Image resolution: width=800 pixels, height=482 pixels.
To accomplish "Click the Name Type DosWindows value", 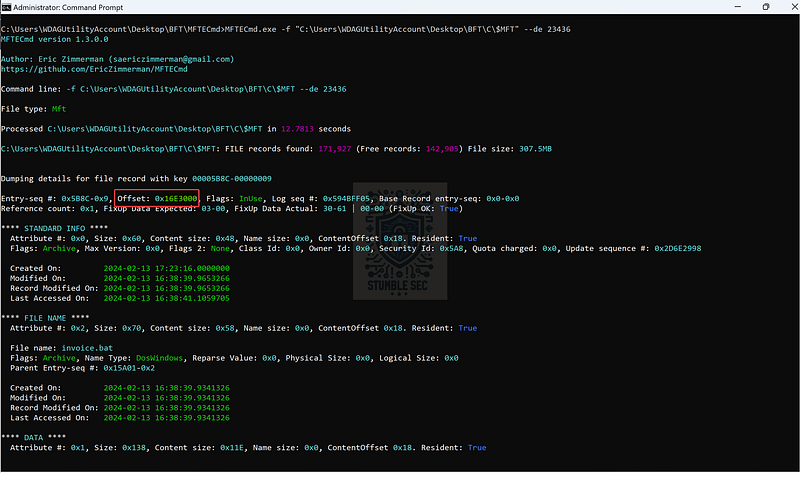I will pos(159,358).
